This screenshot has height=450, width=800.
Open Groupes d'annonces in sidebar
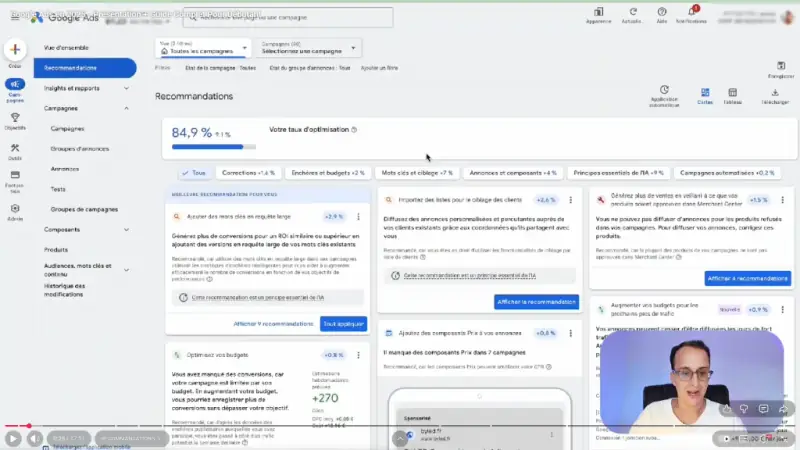coord(80,149)
